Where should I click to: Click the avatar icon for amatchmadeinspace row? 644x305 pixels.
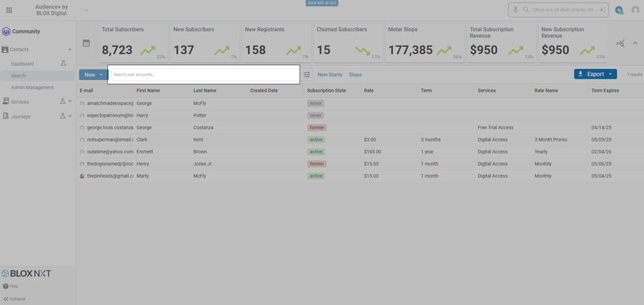(x=82, y=103)
